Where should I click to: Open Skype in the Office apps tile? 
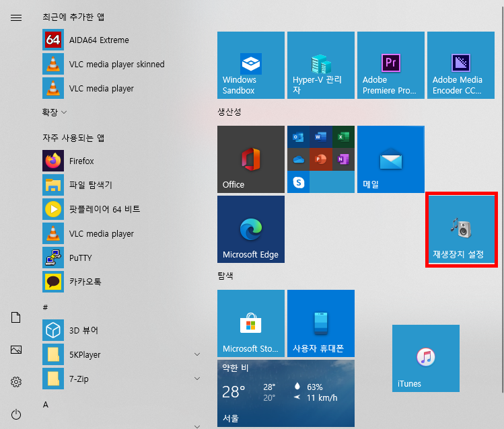click(x=298, y=182)
